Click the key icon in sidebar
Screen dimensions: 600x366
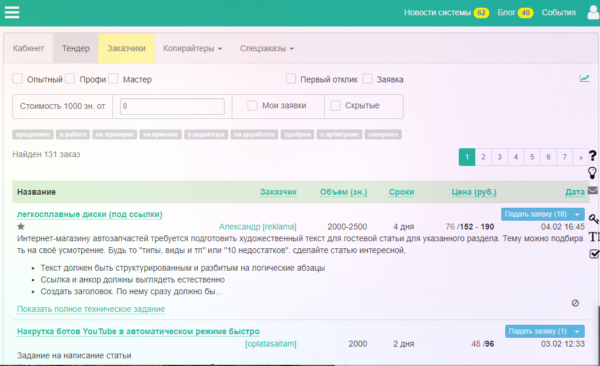(x=593, y=219)
